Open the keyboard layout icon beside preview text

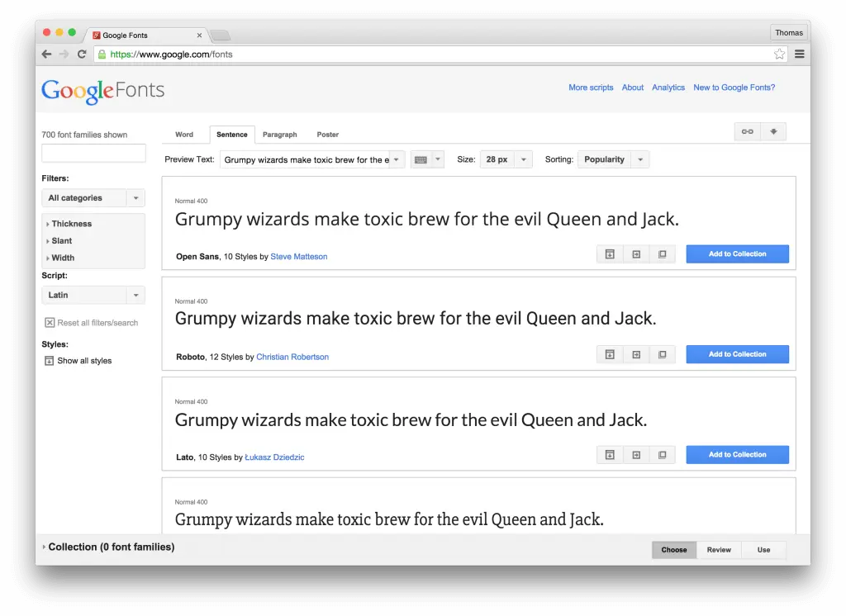click(422, 159)
